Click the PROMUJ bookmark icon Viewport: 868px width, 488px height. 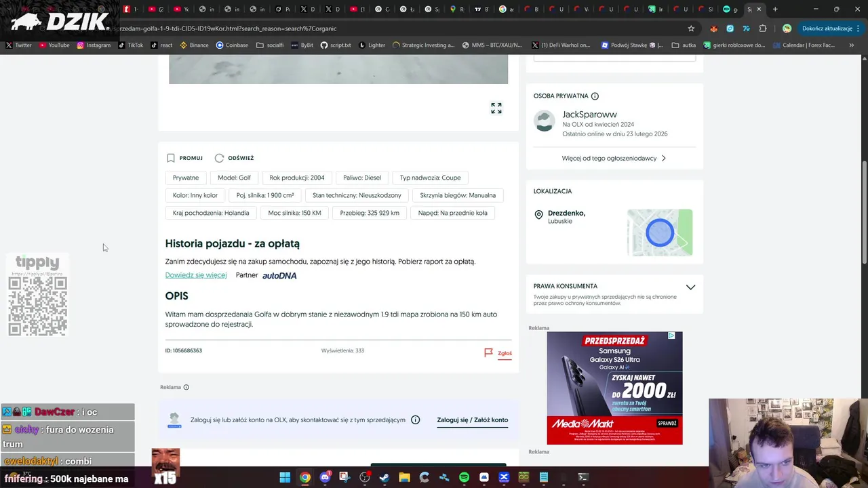click(x=171, y=158)
